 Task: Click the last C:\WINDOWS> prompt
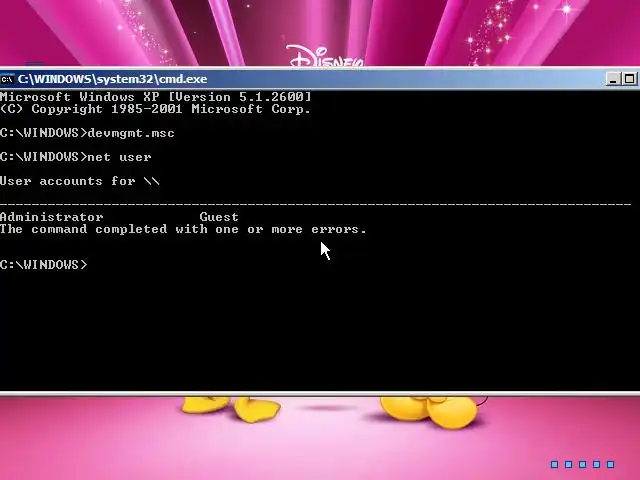coord(44,265)
